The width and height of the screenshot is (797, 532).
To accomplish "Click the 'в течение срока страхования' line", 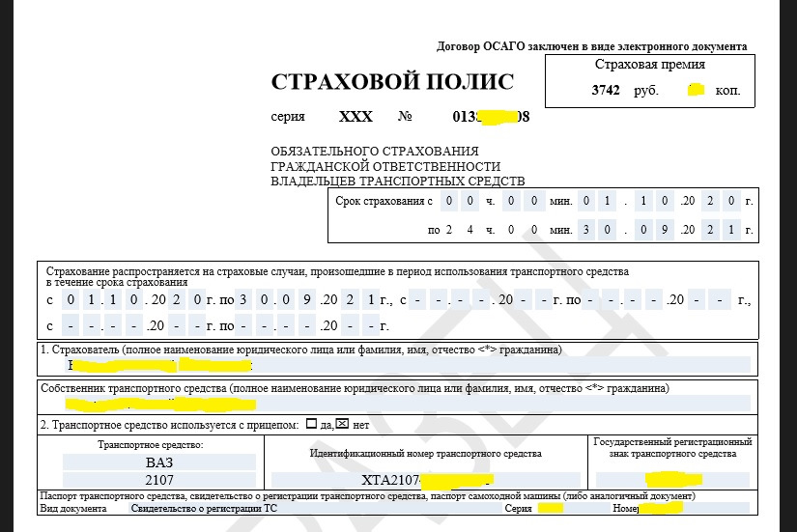I will pos(117,283).
